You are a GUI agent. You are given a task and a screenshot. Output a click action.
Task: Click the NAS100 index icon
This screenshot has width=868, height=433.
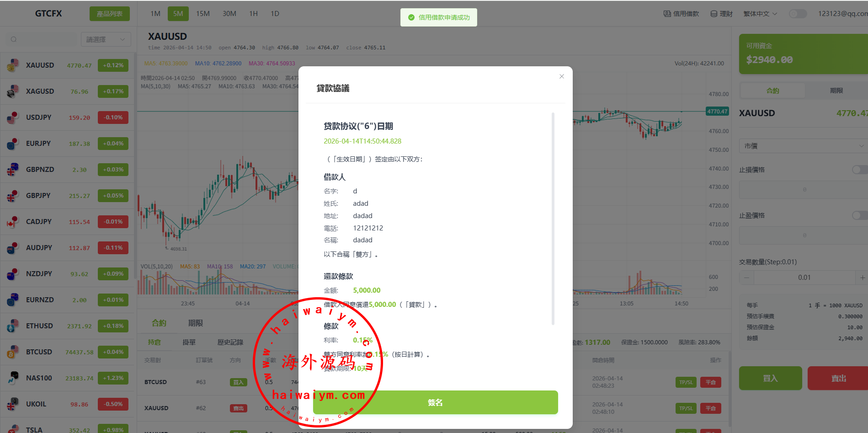[x=13, y=378]
